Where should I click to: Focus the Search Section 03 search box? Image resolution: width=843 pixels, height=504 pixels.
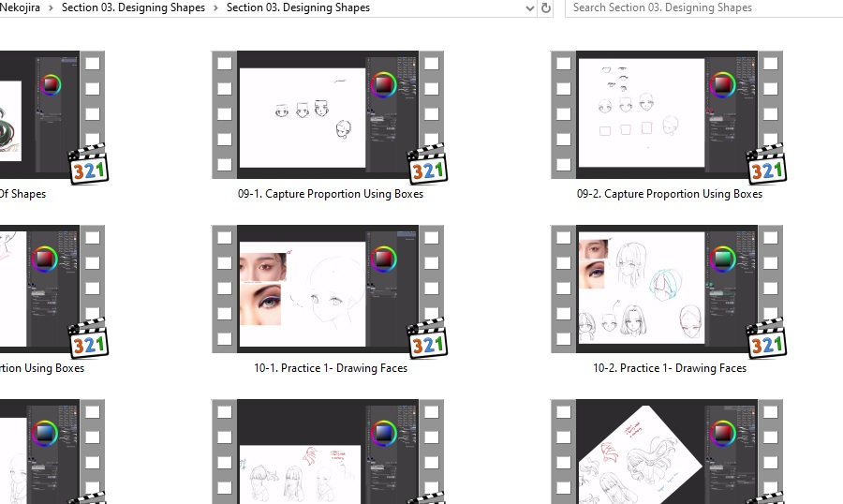704,8
